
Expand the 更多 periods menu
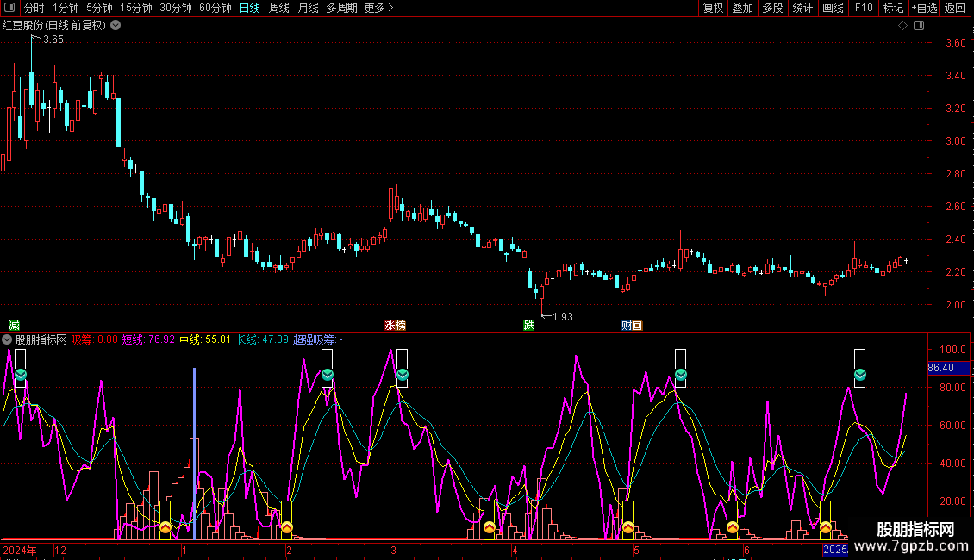378,8
